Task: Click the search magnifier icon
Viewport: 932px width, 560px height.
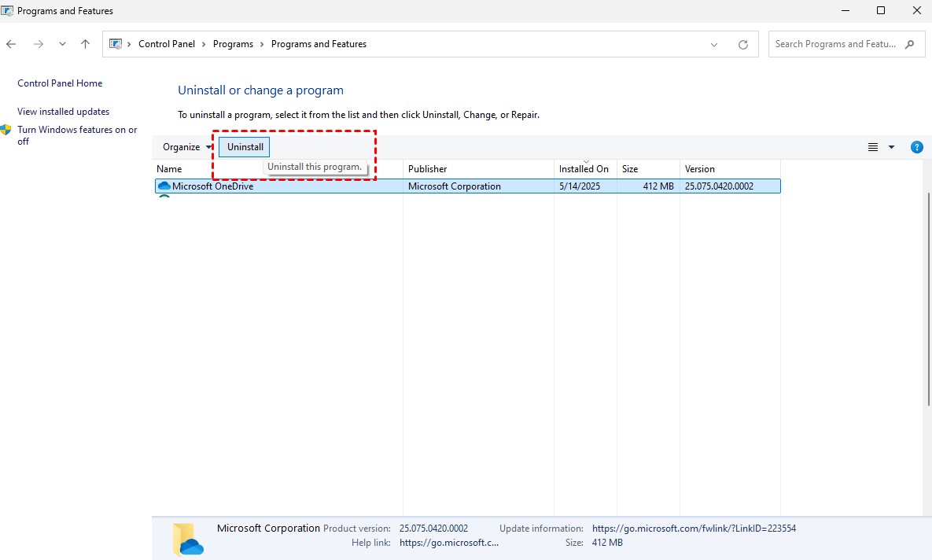Action: [909, 44]
